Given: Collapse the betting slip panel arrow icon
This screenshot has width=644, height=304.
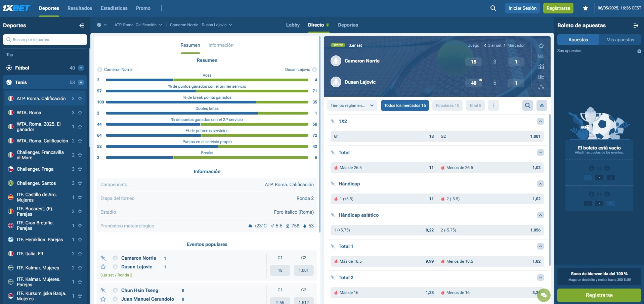Looking at the screenshot, I should [636, 26].
